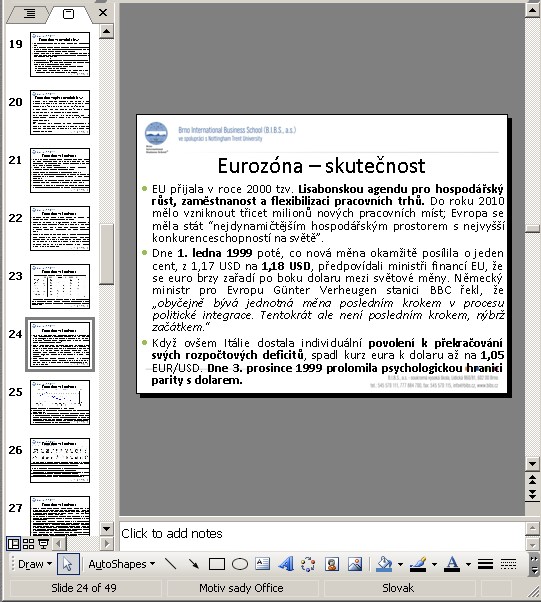Open Line Color dropdown arrow
541x602 pixels.
434,564
